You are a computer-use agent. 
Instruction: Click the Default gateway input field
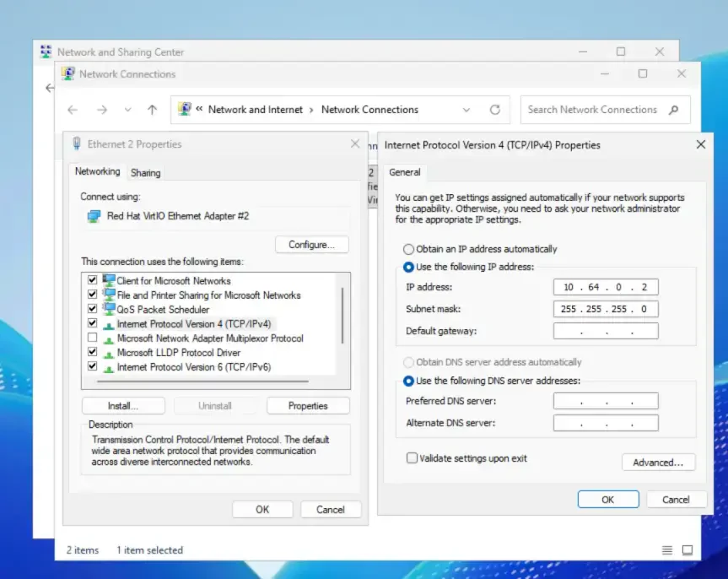(x=606, y=331)
